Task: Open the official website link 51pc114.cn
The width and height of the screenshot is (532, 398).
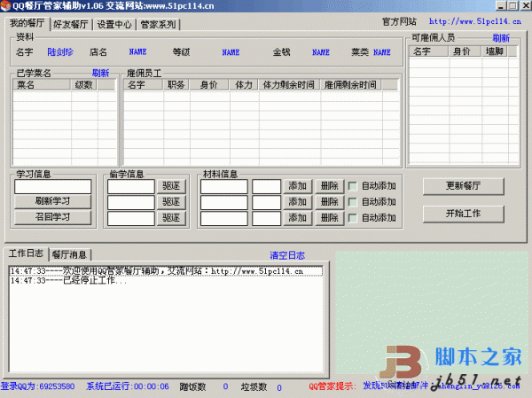Action: coord(474,21)
